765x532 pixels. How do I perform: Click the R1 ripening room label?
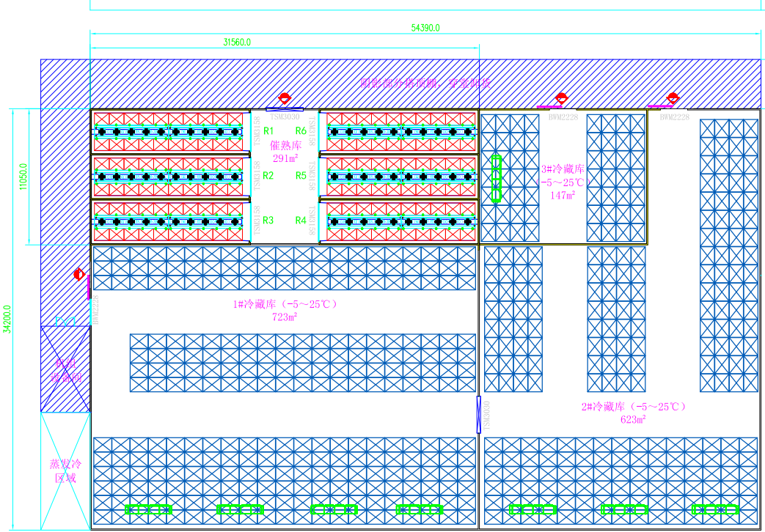(268, 130)
